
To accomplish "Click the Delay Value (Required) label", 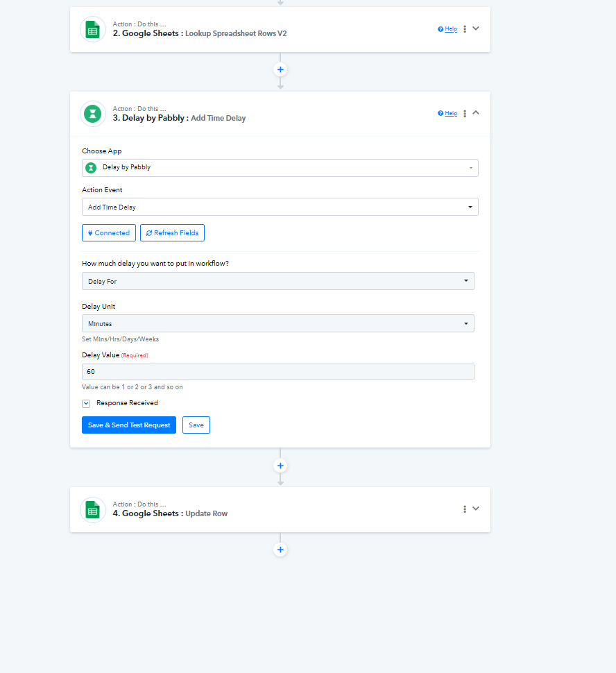I will (x=115, y=355).
